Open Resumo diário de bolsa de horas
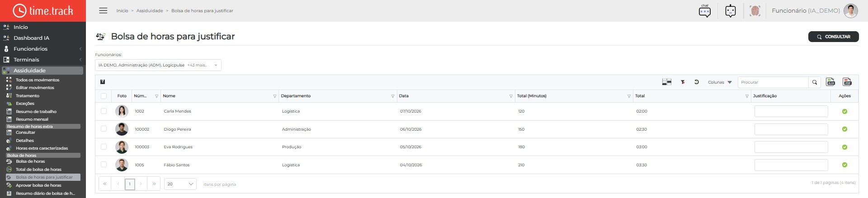Image resolution: width=868 pixels, height=198 pixels. click(x=45, y=193)
